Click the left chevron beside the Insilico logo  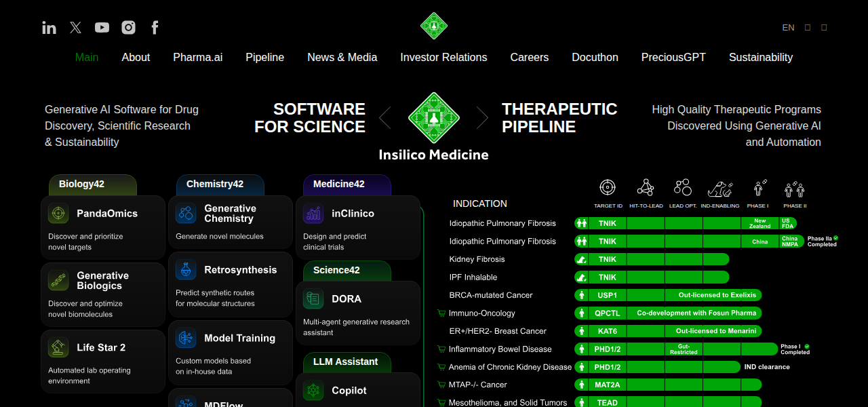386,117
